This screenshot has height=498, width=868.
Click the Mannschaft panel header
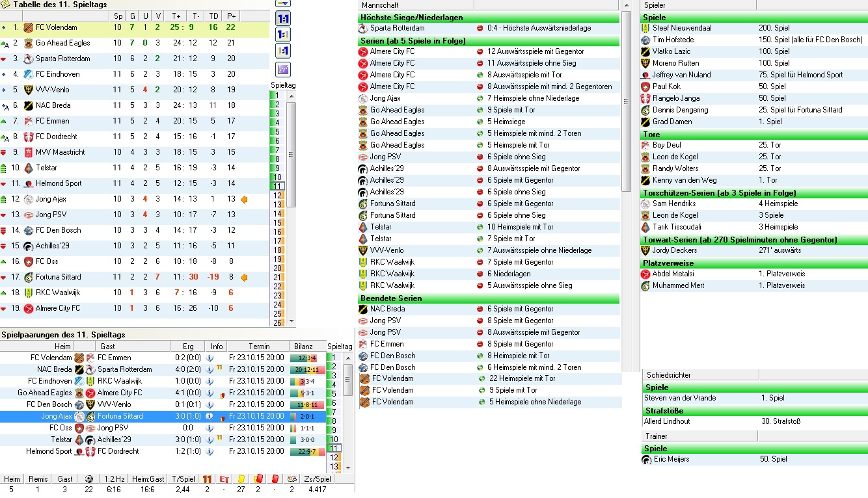(x=416, y=5)
